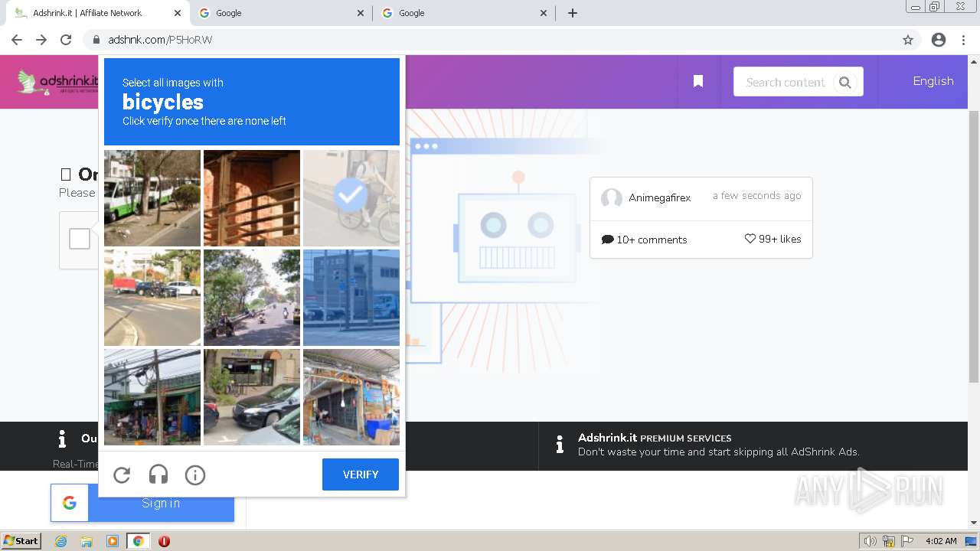Open Windows Explorer folder from the taskbar

(x=87, y=541)
